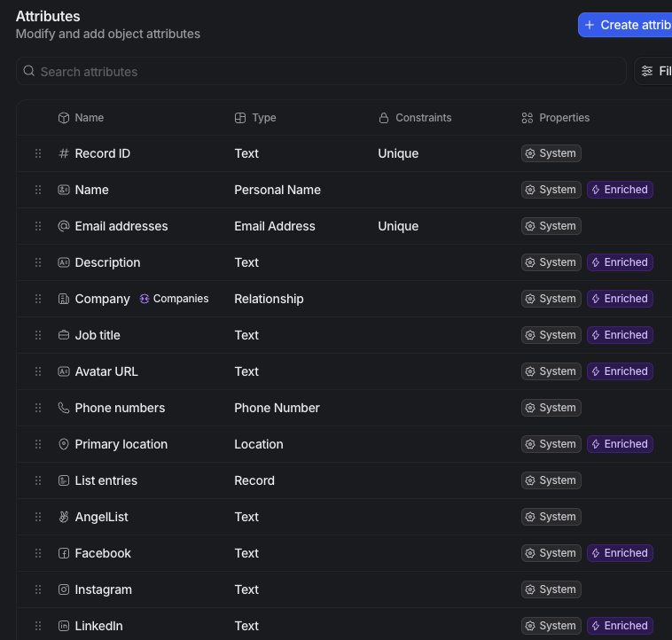
Task: Click the Enriched badge on the Facebook row
Action: pyautogui.click(x=620, y=553)
